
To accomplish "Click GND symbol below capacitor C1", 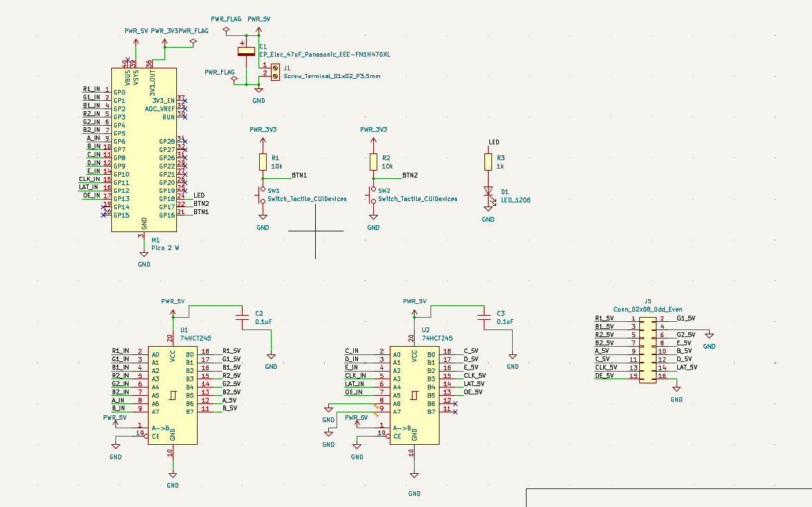I will point(258,90).
